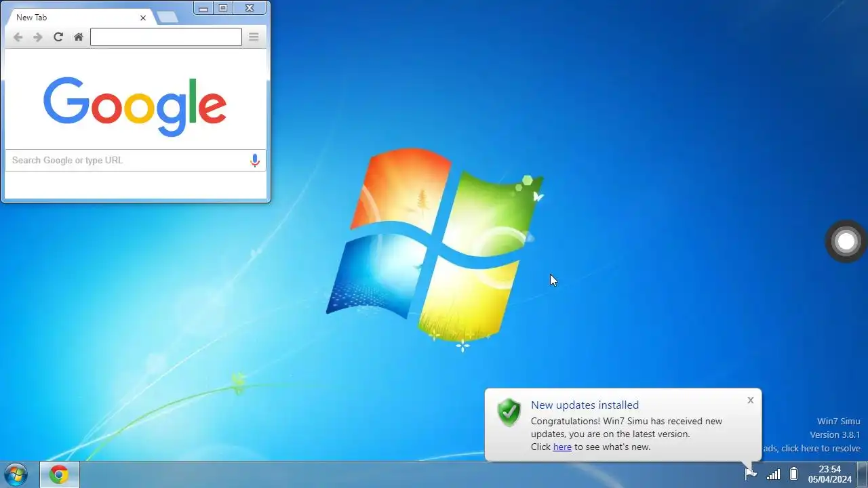Open the network signal tray icon
This screenshot has height=488, width=868.
point(773,474)
